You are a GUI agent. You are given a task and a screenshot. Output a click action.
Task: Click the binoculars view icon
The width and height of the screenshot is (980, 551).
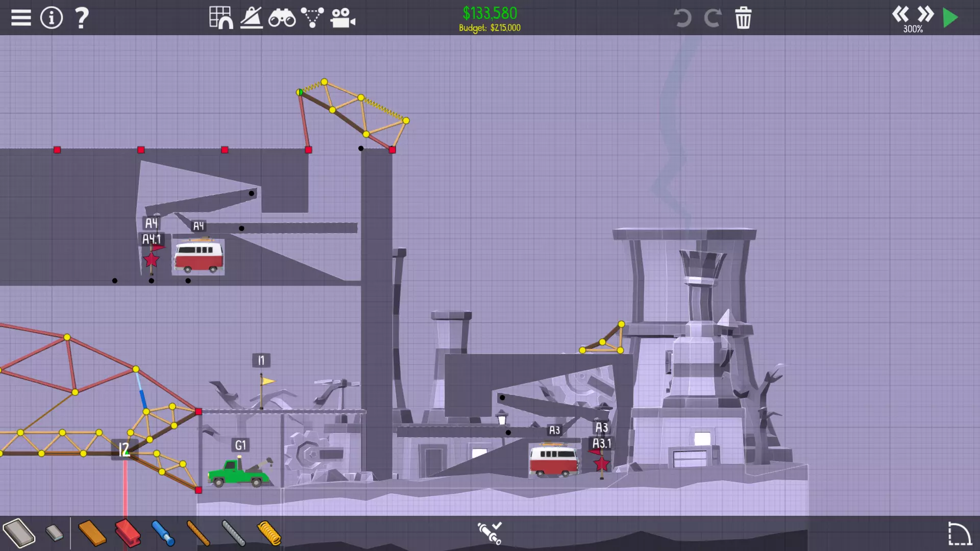point(282,18)
